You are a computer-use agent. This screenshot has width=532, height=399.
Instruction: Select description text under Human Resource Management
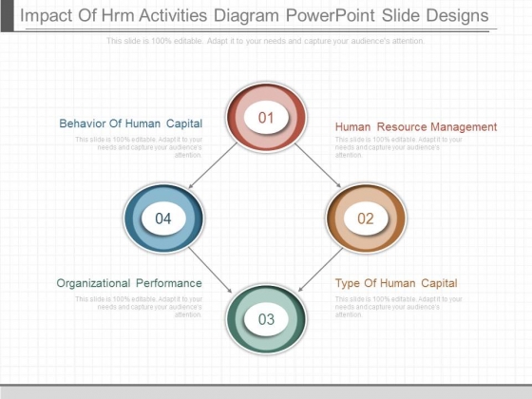(399, 147)
